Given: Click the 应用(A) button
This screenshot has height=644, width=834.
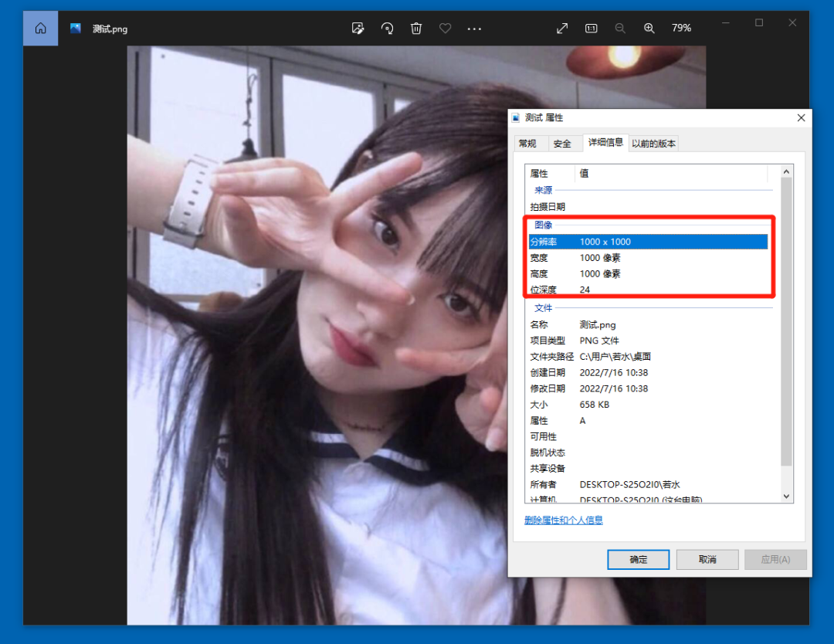Looking at the screenshot, I should tap(775, 559).
